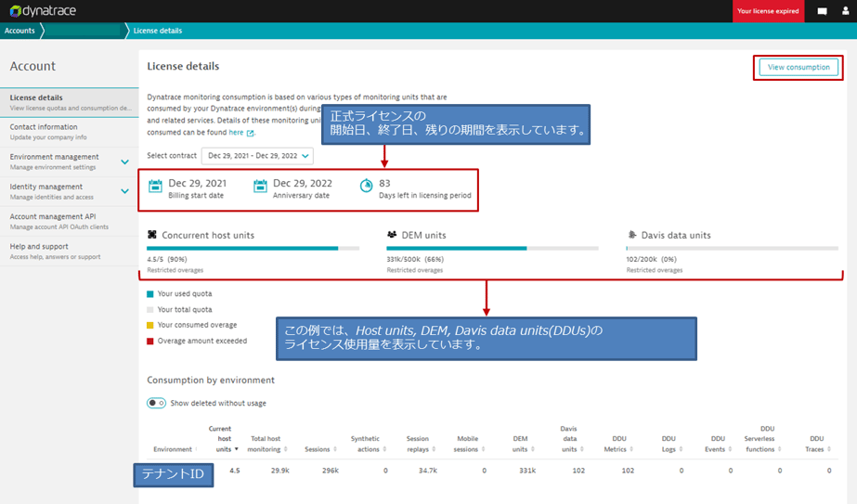Click View consumption button
The height and width of the screenshot is (504, 857).
pyautogui.click(x=799, y=67)
